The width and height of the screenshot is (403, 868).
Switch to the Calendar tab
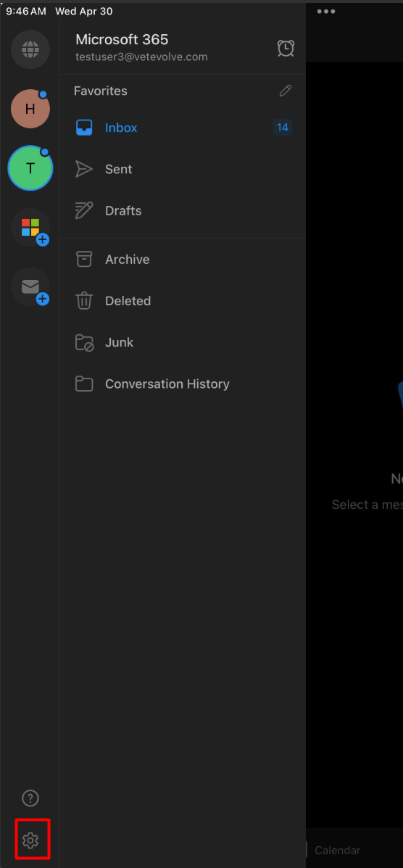(338, 851)
